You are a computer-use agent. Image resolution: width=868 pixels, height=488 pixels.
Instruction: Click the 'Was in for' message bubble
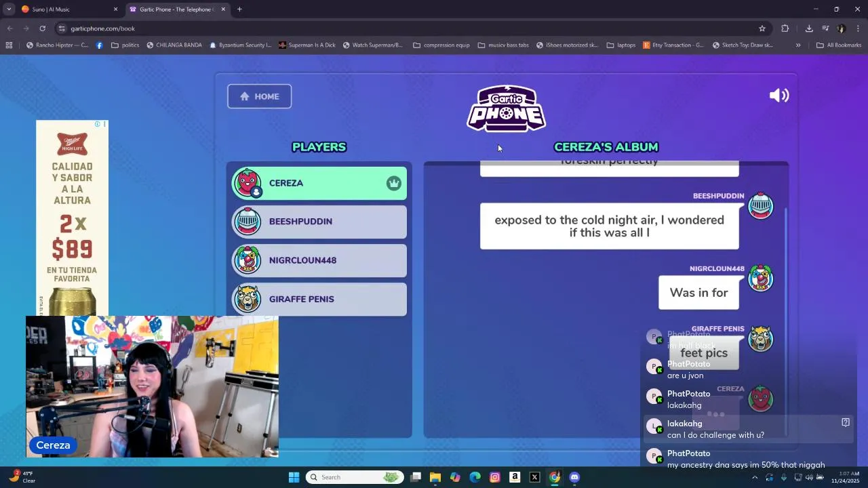pos(698,293)
